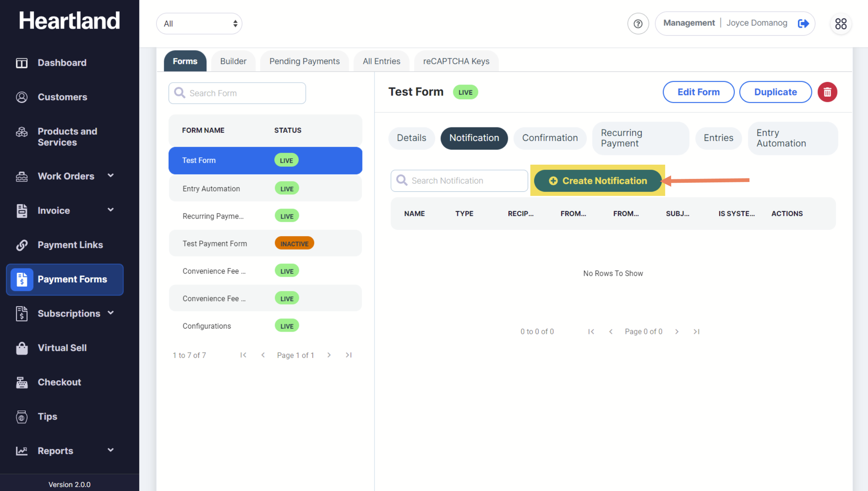Open the All filter dropdown

(x=199, y=24)
